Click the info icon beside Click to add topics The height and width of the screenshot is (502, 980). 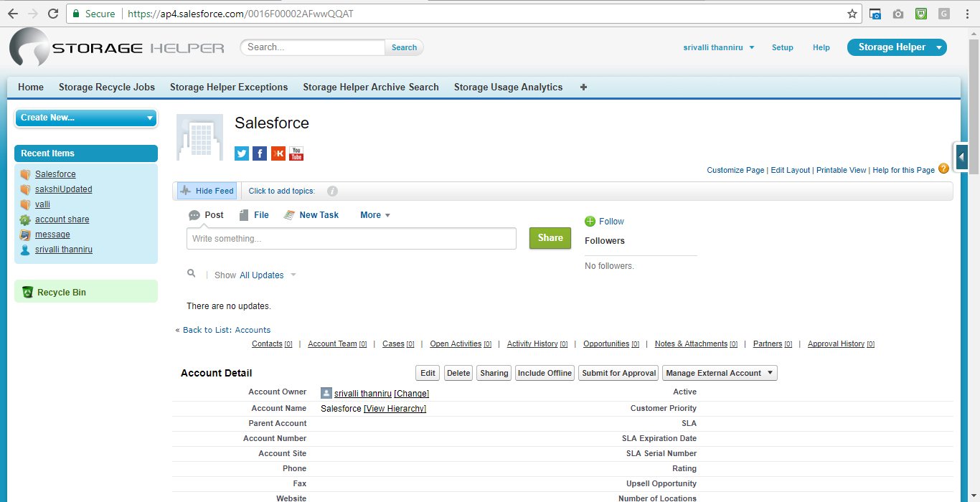coord(332,191)
